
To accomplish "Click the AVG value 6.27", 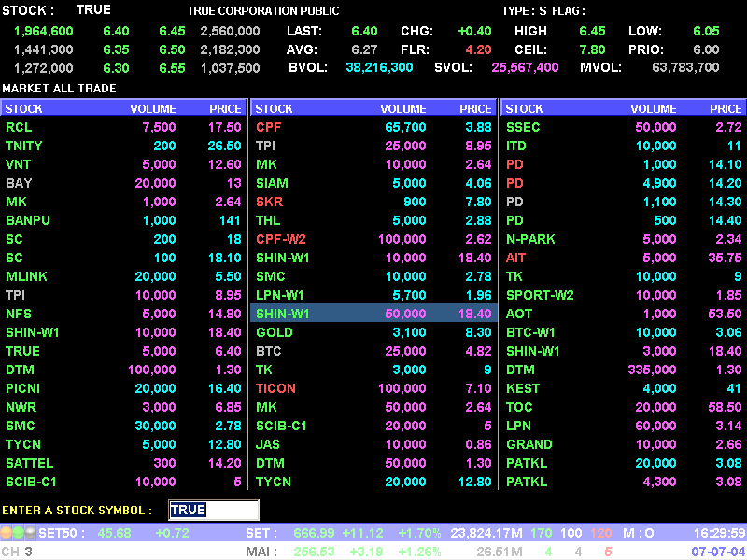I will coord(364,49).
